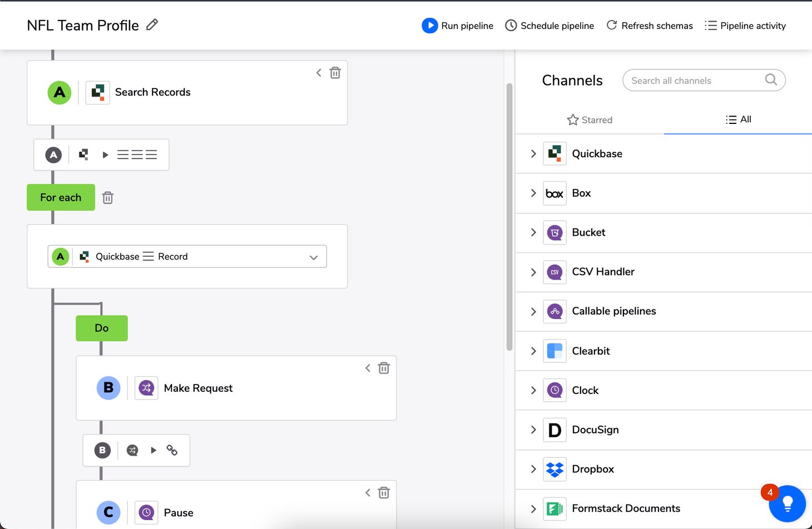This screenshot has width=812, height=529.
Task: Expand the Quickbase channel
Action: pos(533,154)
